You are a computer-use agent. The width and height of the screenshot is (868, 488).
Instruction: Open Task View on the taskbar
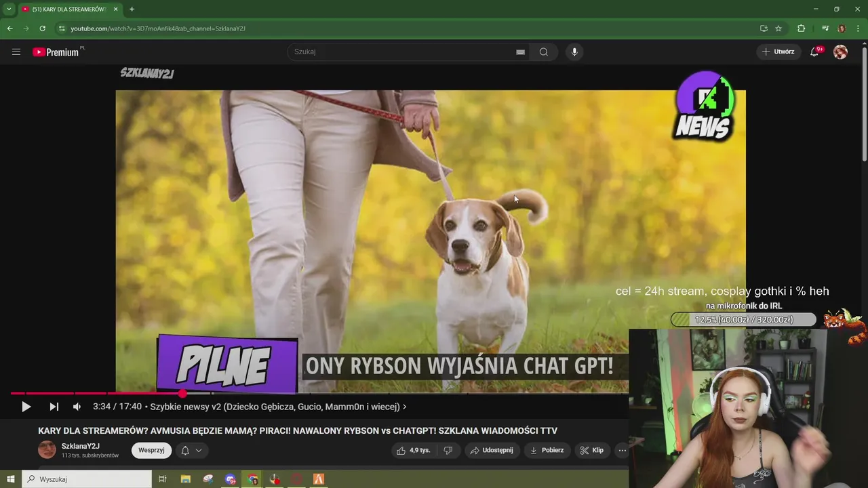click(x=163, y=479)
